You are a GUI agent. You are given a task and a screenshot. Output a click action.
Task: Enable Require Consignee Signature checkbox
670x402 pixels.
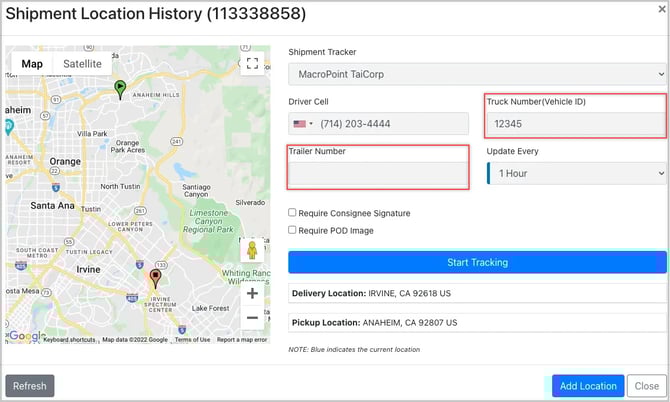(292, 213)
